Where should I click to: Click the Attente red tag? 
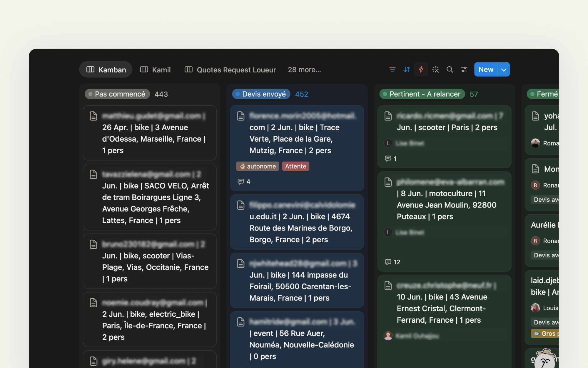click(x=295, y=166)
